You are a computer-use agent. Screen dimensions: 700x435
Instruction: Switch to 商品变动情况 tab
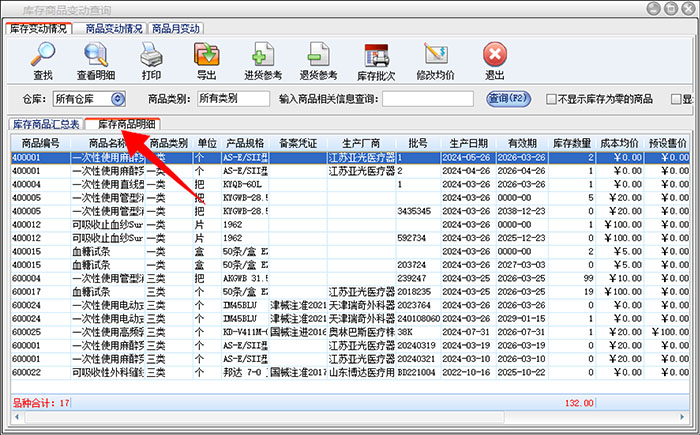tap(113, 28)
